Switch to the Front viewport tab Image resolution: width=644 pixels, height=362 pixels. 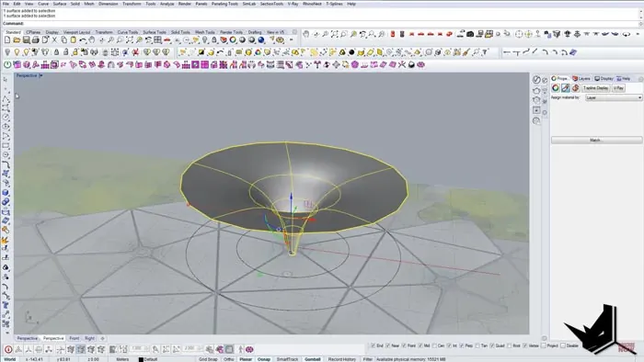coord(75,338)
